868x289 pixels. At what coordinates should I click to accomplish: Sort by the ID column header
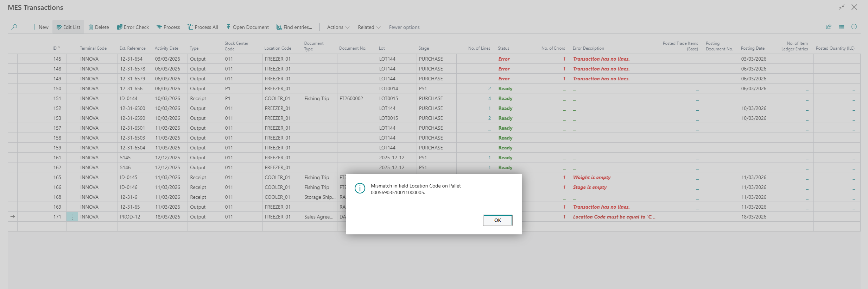click(x=56, y=48)
